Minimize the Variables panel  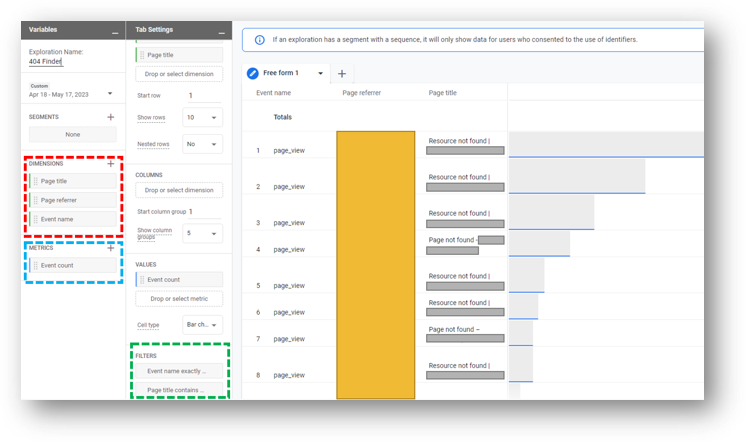coord(115,33)
